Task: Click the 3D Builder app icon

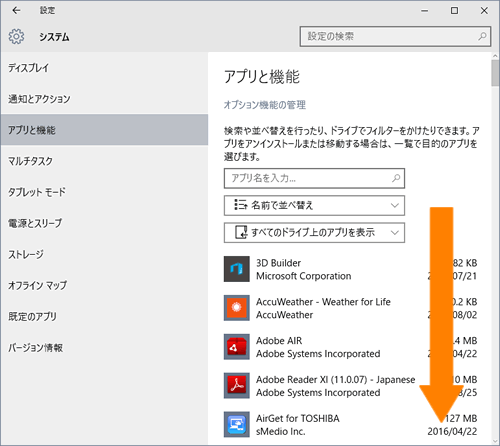Action: click(x=237, y=269)
